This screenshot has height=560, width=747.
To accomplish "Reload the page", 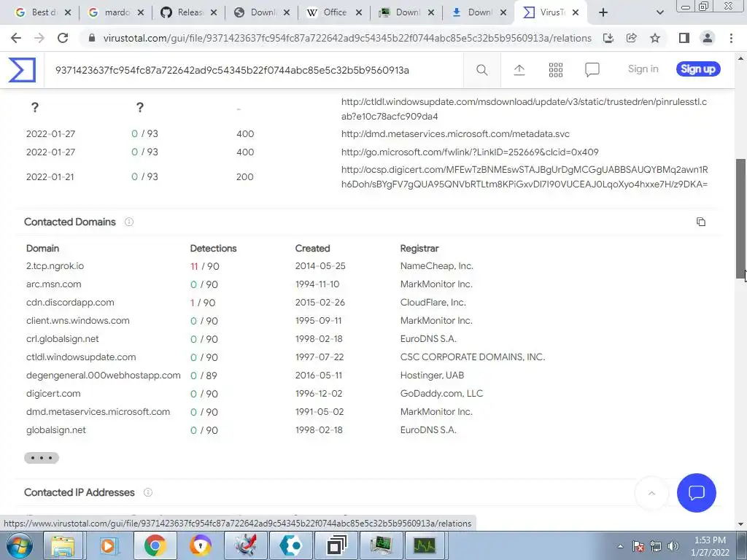I will [x=63, y=38].
